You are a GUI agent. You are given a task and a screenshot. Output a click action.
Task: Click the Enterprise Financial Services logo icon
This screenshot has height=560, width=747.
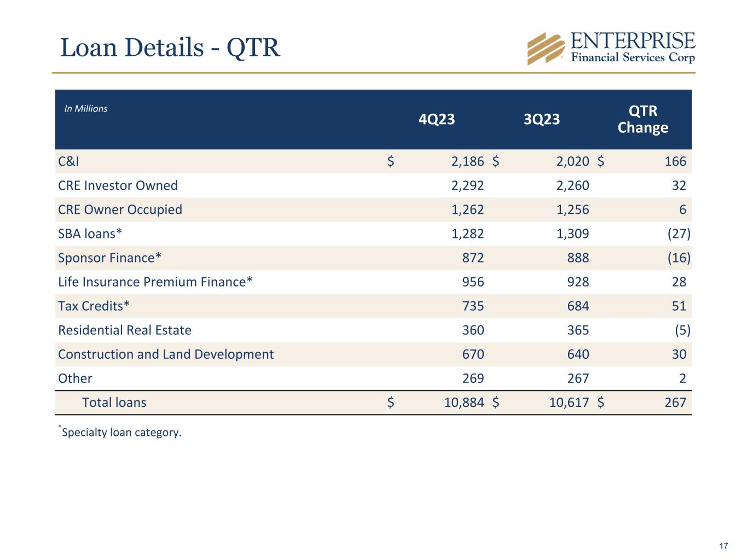click(546, 49)
